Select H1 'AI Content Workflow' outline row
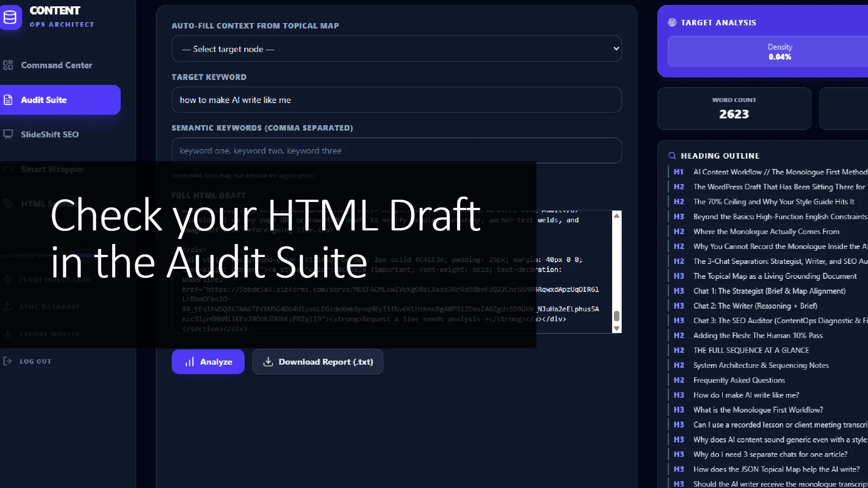Image resolution: width=868 pixels, height=488 pixels. pos(768,172)
